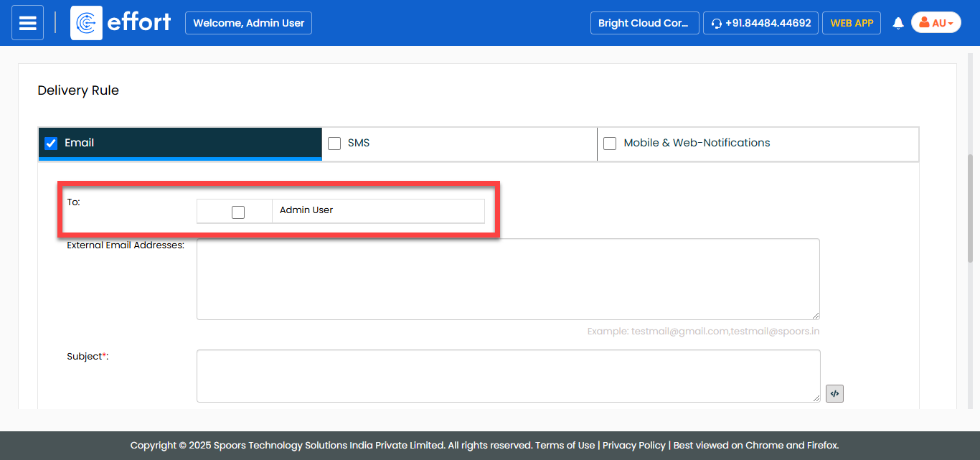Click the effort logo
This screenshot has width=980, height=460.
click(x=121, y=23)
